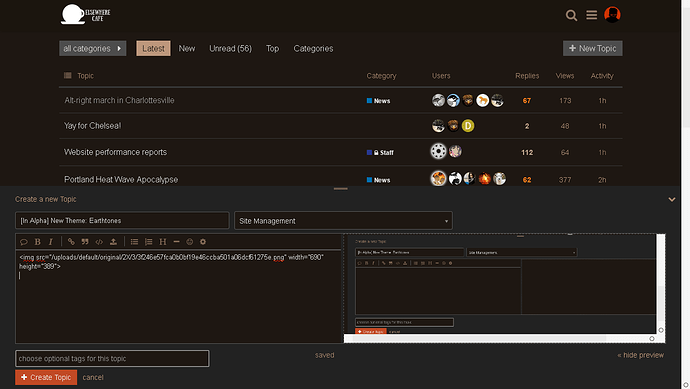690x389 pixels.
Task: Sort by the Category column header
Action: (x=381, y=76)
